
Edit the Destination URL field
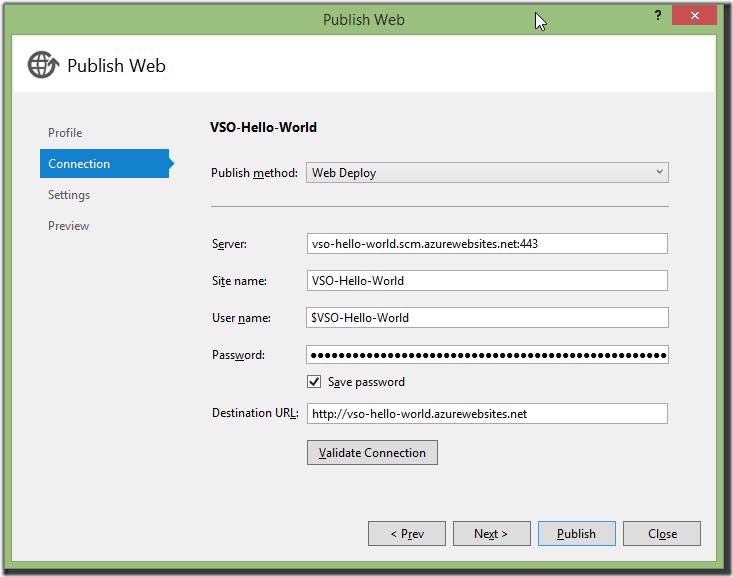(487, 414)
